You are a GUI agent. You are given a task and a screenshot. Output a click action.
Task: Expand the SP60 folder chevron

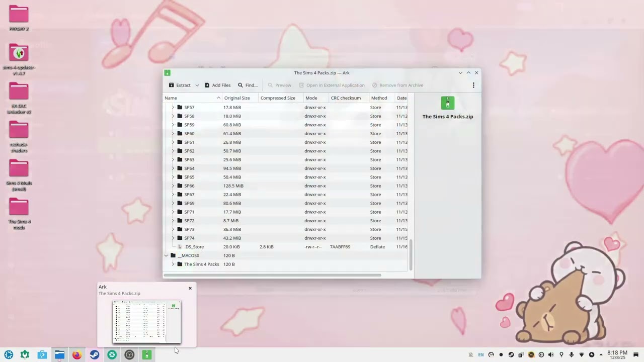173,133
